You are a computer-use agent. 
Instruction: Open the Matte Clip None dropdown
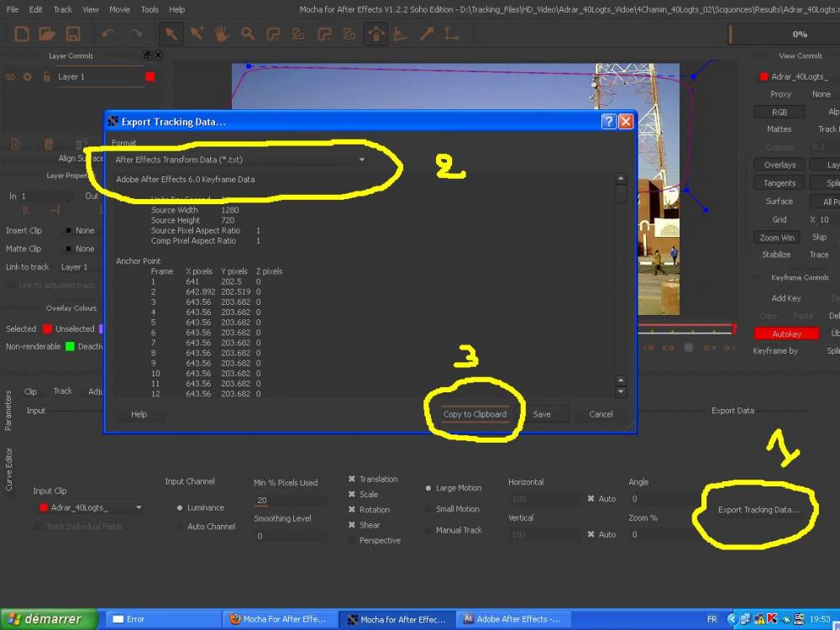(83, 249)
